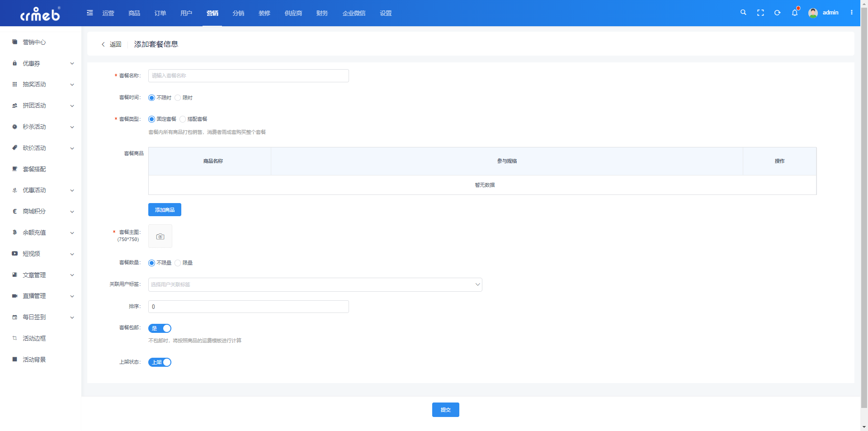868x431 pixels.
Task: Click the 添加商品 button
Action: tap(165, 210)
